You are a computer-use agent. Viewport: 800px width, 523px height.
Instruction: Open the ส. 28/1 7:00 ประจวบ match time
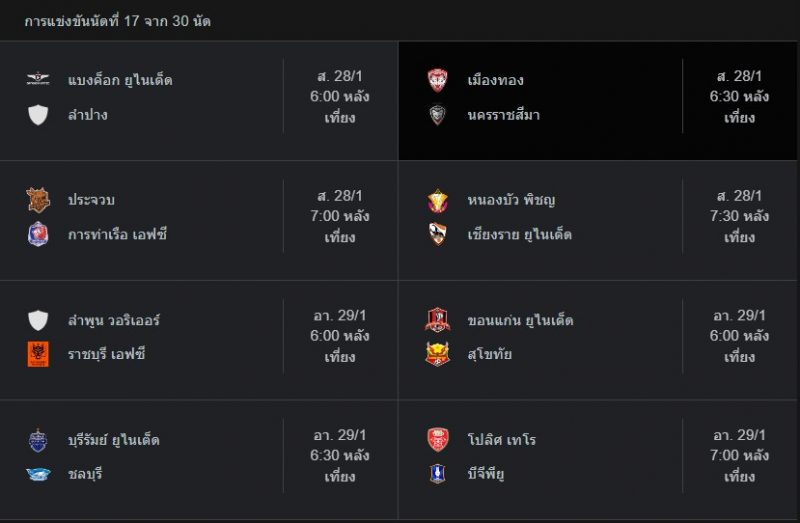click(339, 216)
